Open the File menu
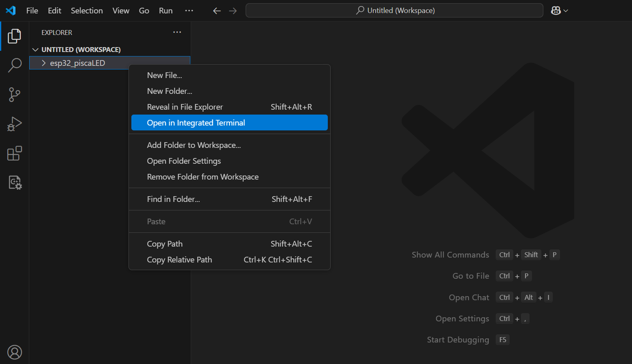 click(x=32, y=11)
